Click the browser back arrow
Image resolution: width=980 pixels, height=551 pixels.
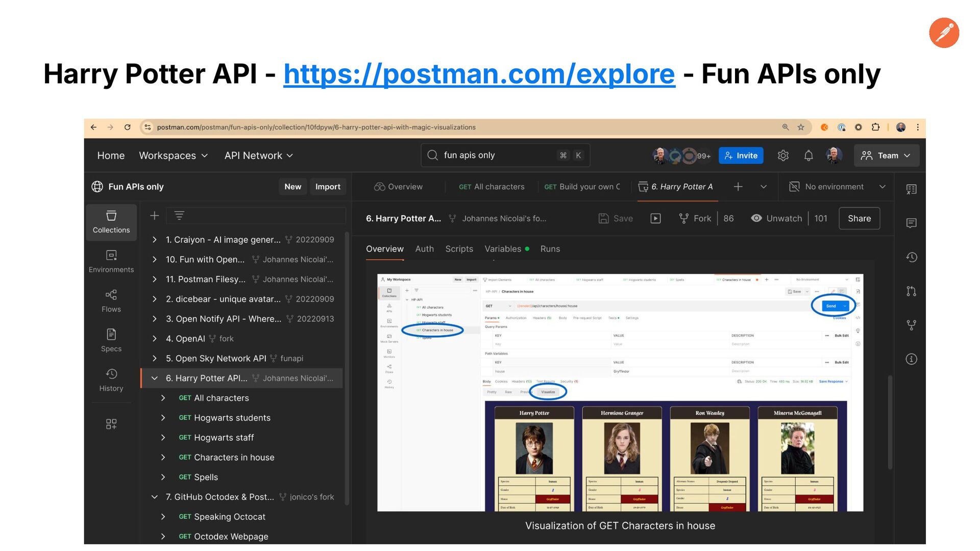93,127
